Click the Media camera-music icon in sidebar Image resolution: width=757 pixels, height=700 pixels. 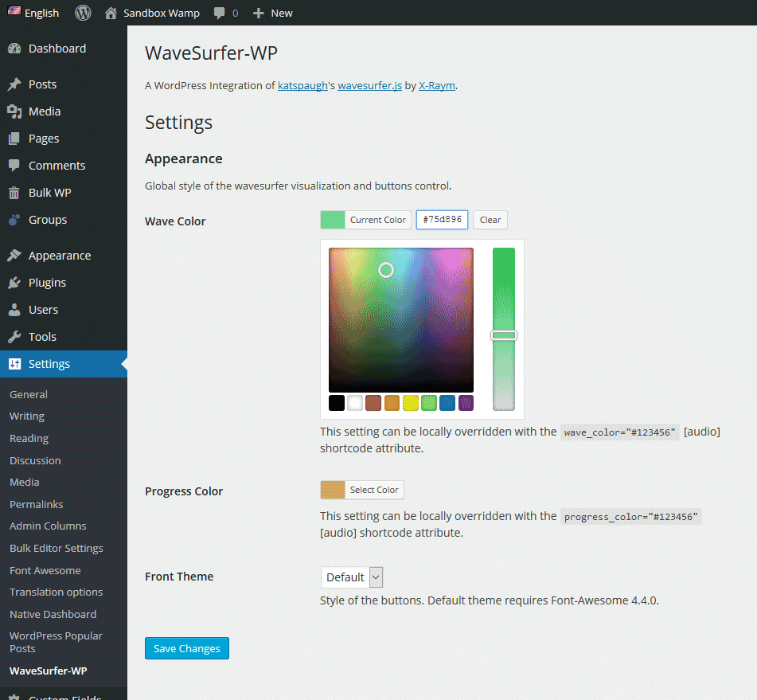point(14,111)
